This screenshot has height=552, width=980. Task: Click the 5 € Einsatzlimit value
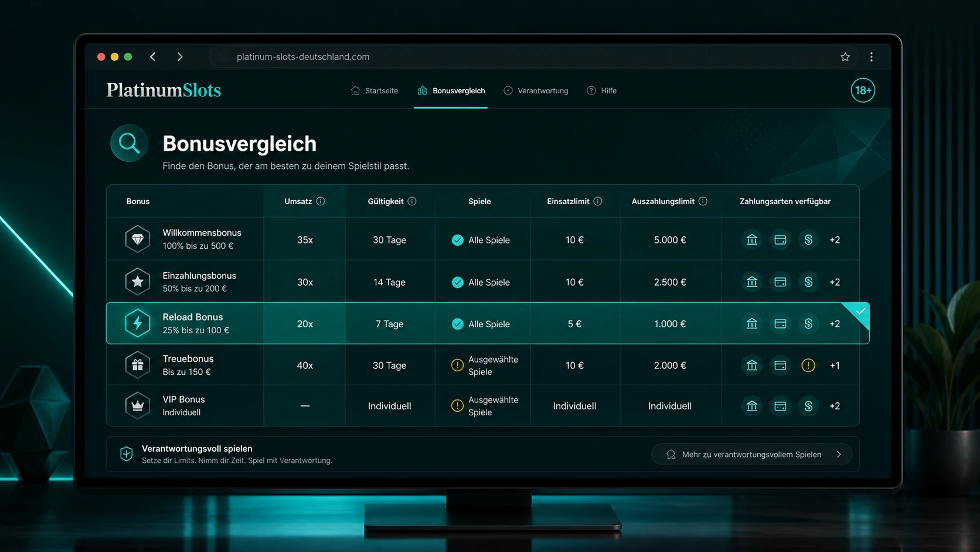pos(574,323)
